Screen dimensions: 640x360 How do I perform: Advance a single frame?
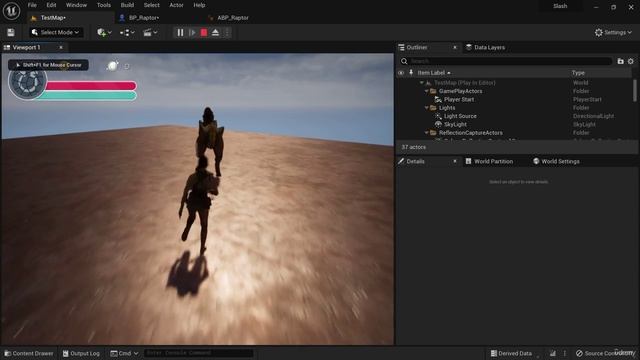[192, 33]
